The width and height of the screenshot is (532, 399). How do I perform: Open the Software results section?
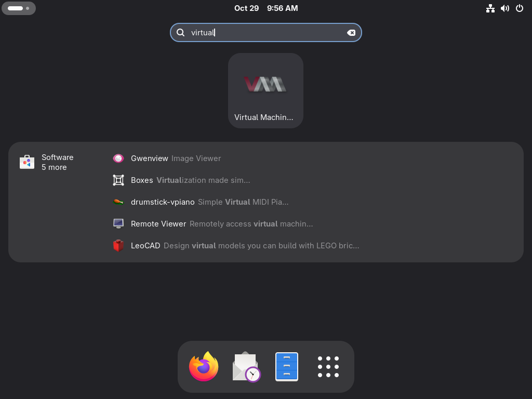click(57, 157)
